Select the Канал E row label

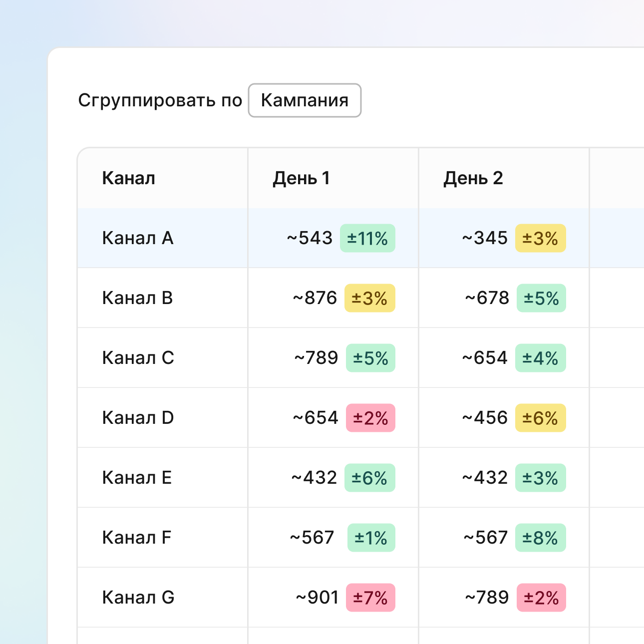point(137,478)
